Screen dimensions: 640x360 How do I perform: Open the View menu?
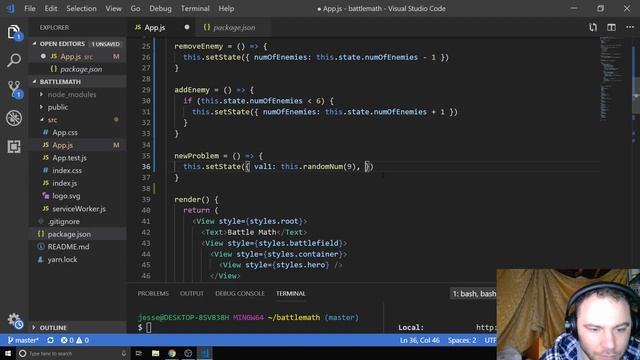pyautogui.click(x=113, y=9)
